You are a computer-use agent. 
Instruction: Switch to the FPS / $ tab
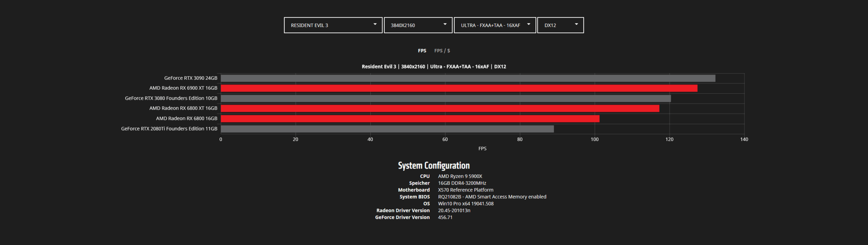[x=442, y=51]
